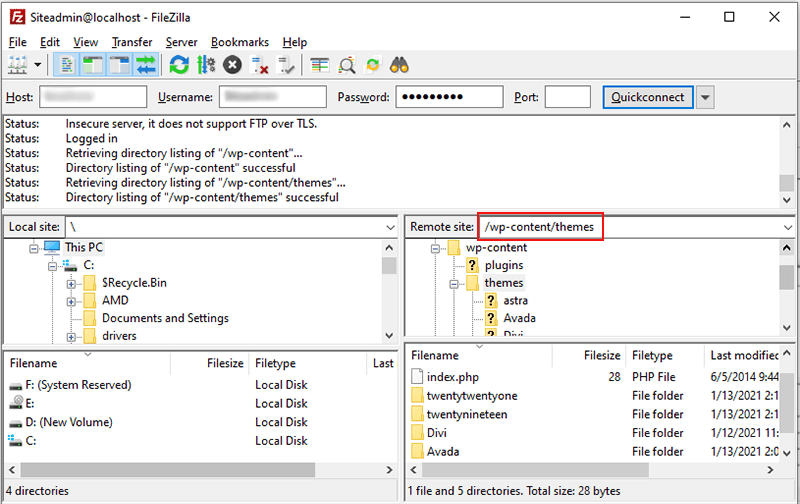Open the Help menu

pyautogui.click(x=295, y=42)
